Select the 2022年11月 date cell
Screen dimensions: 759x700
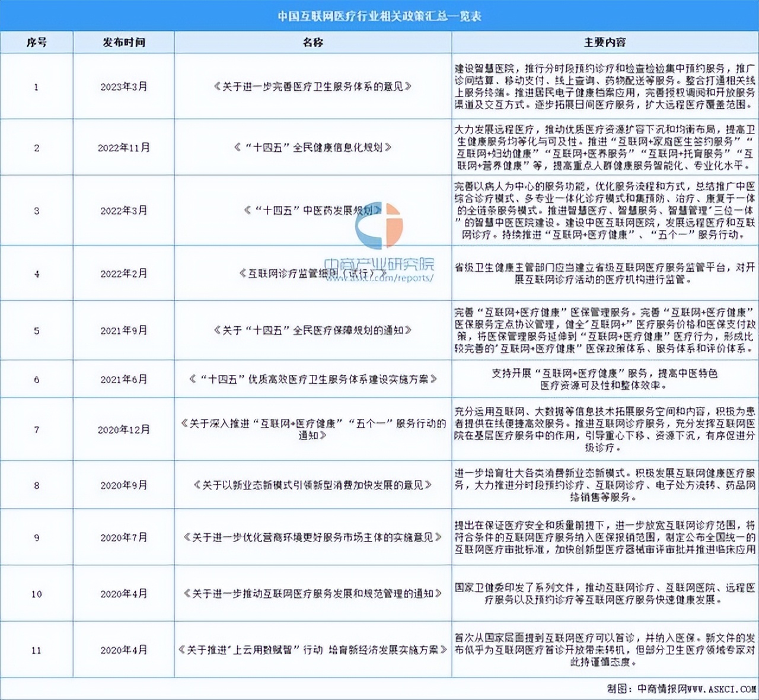coord(123,148)
